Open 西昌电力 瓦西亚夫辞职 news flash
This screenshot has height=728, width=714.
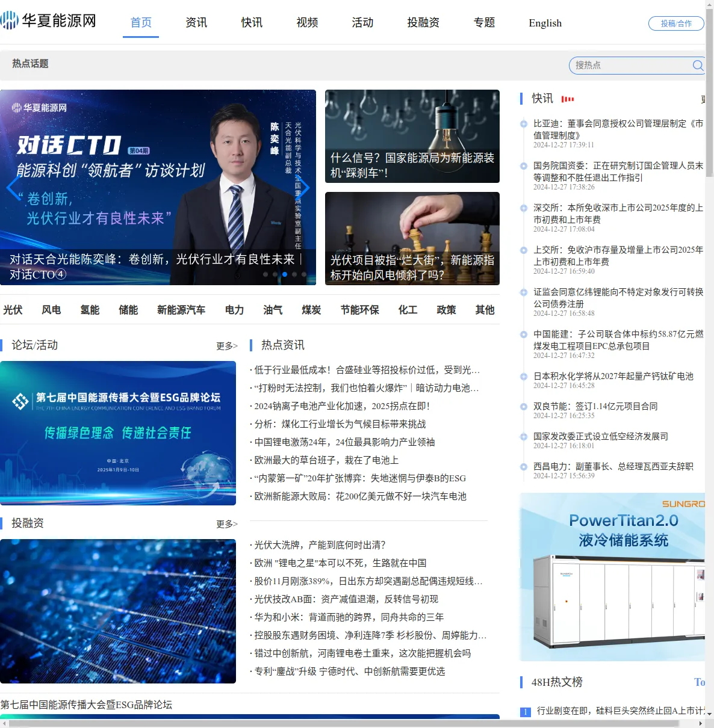pos(613,466)
